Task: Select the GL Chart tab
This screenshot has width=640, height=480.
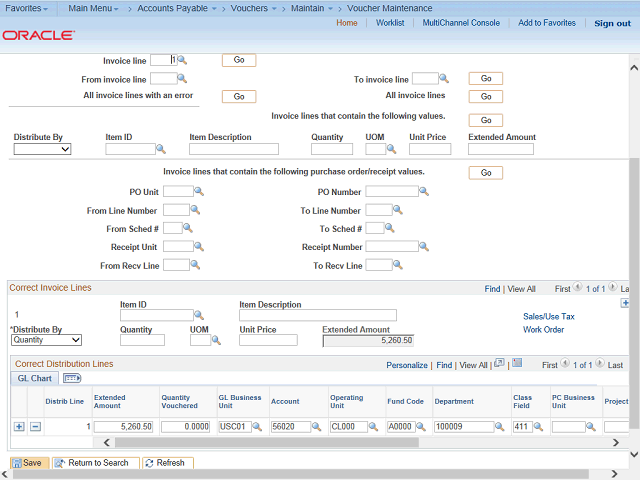Action: click(35, 379)
